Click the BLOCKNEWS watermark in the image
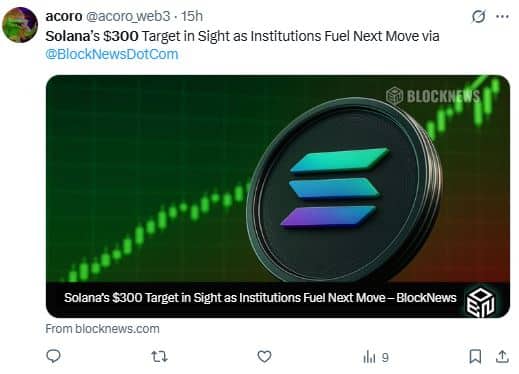 click(433, 96)
